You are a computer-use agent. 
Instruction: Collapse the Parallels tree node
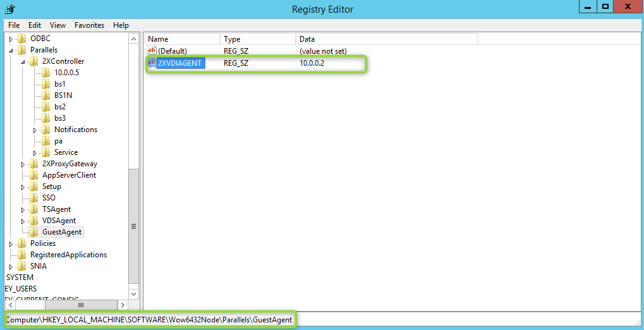11,50
